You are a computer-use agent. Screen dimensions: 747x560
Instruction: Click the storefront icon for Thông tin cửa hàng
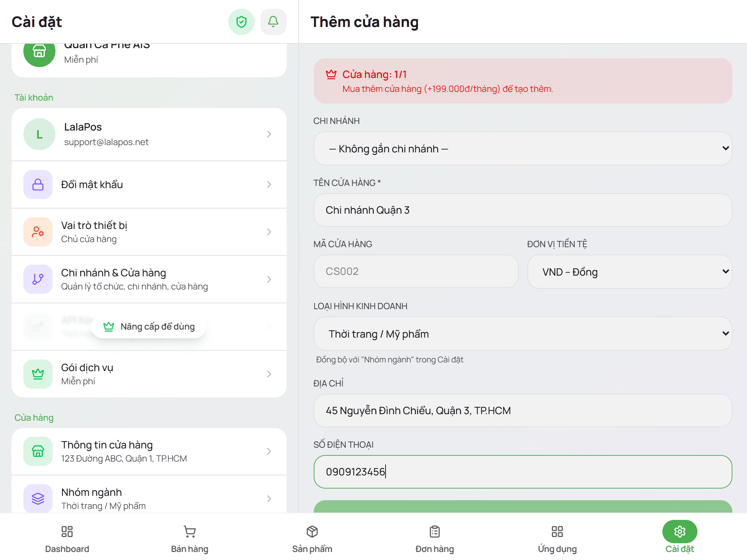pyautogui.click(x=38, y=451)
